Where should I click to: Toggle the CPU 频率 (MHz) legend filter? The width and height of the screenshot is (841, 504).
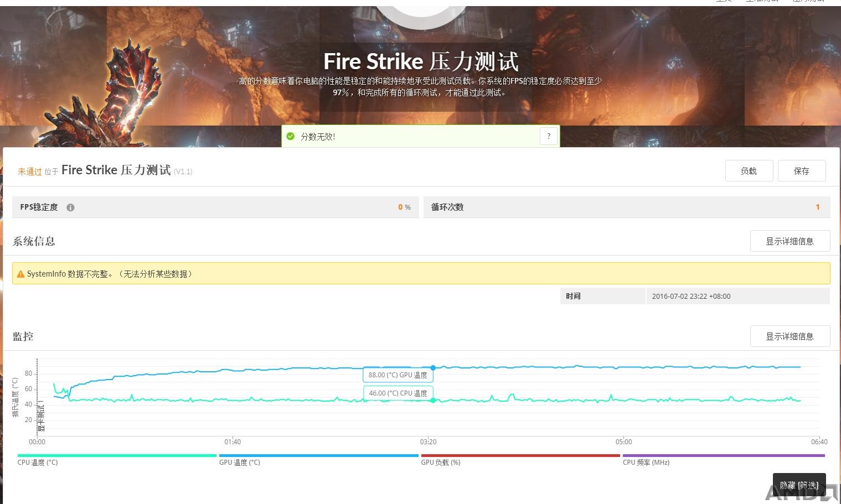point(646,463)
